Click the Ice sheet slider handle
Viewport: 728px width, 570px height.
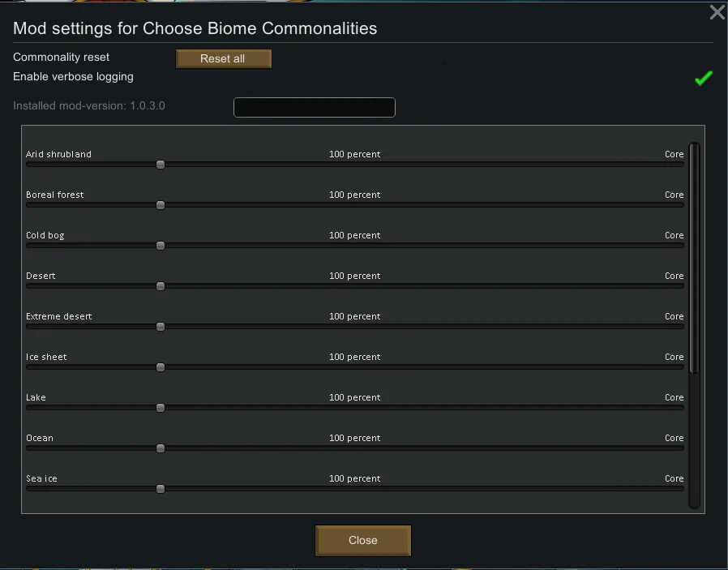click(161, 367)
